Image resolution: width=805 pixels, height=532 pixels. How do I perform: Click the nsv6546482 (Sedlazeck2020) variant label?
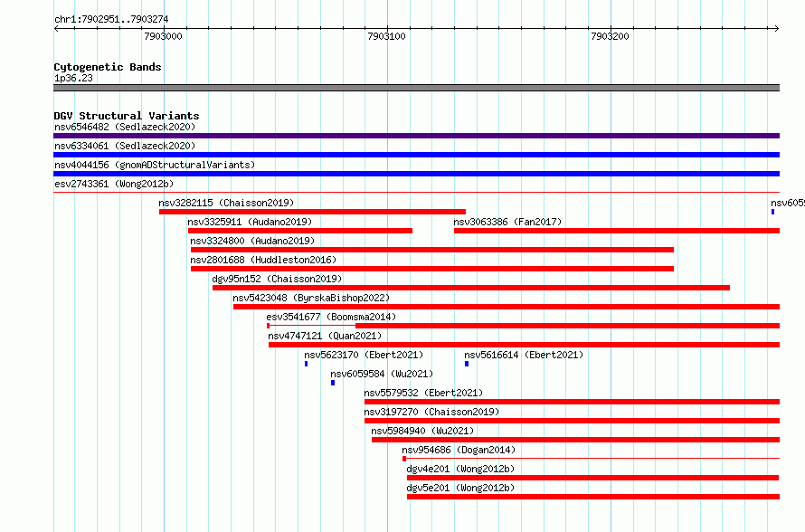click(125, 127)
